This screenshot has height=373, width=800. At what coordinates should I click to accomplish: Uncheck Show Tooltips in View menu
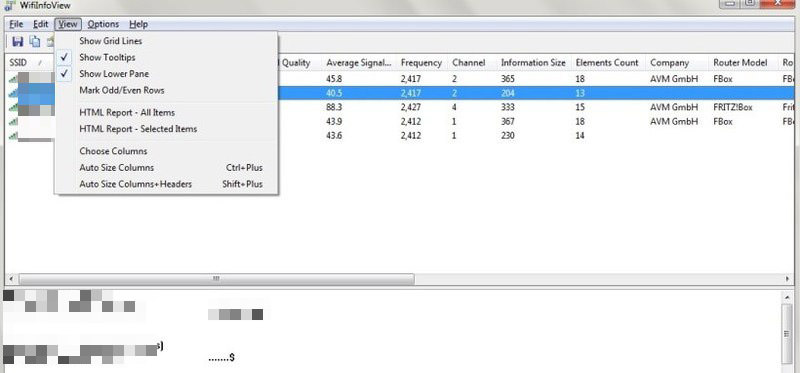166,57
